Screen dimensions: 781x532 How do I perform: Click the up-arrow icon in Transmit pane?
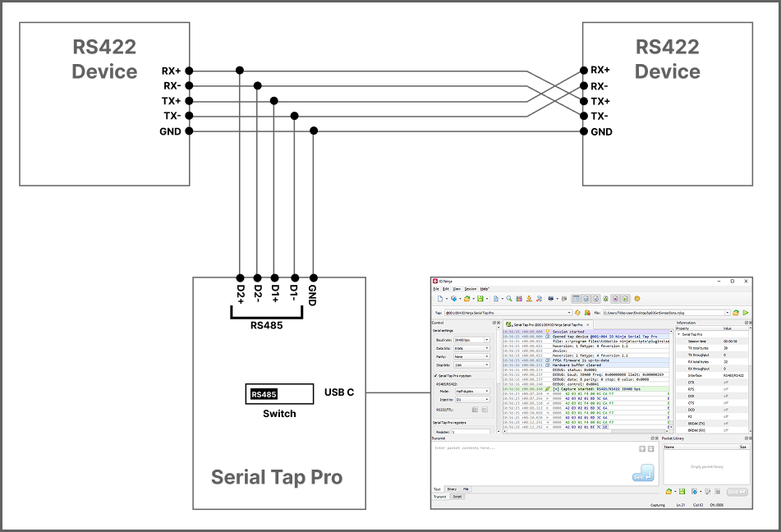642,449
